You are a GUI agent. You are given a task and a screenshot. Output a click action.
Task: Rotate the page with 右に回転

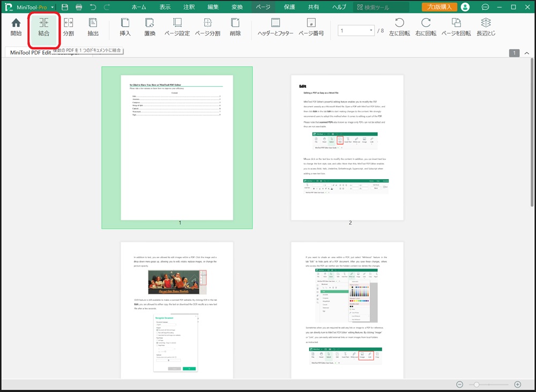pyautogui.click(x=426, y=27)
